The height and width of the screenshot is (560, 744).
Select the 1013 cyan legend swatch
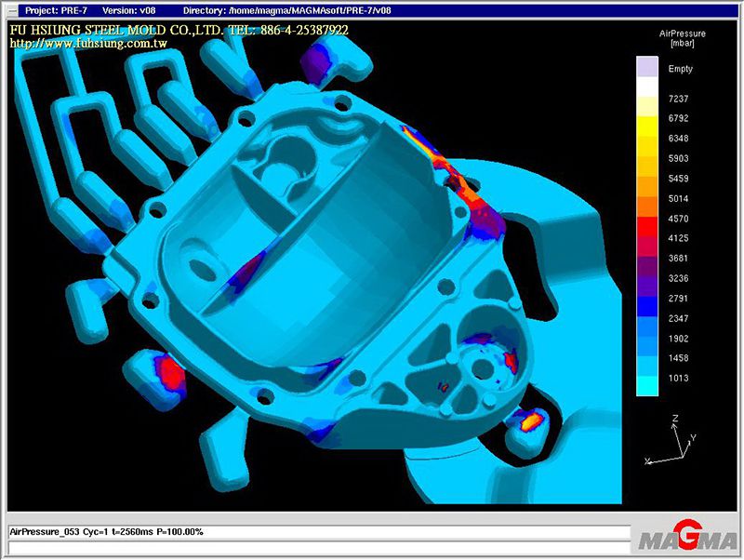click(647, 385)
